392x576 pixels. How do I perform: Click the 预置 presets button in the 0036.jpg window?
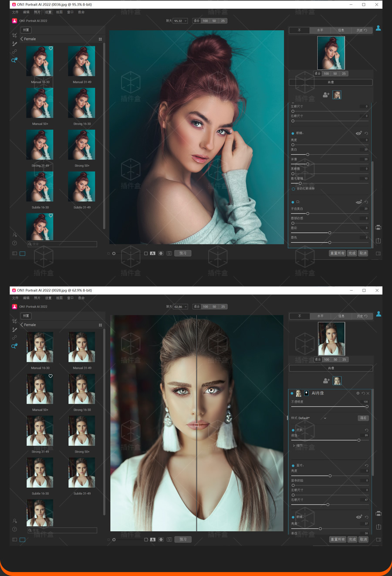click(26, 30)
